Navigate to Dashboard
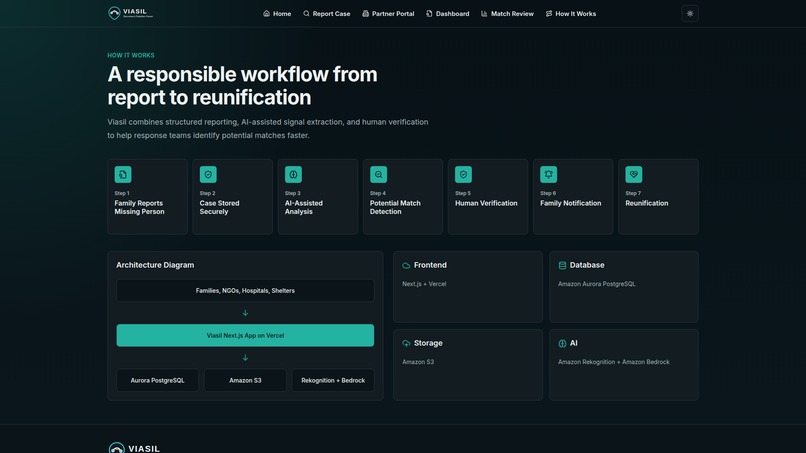 click(447, 14)
